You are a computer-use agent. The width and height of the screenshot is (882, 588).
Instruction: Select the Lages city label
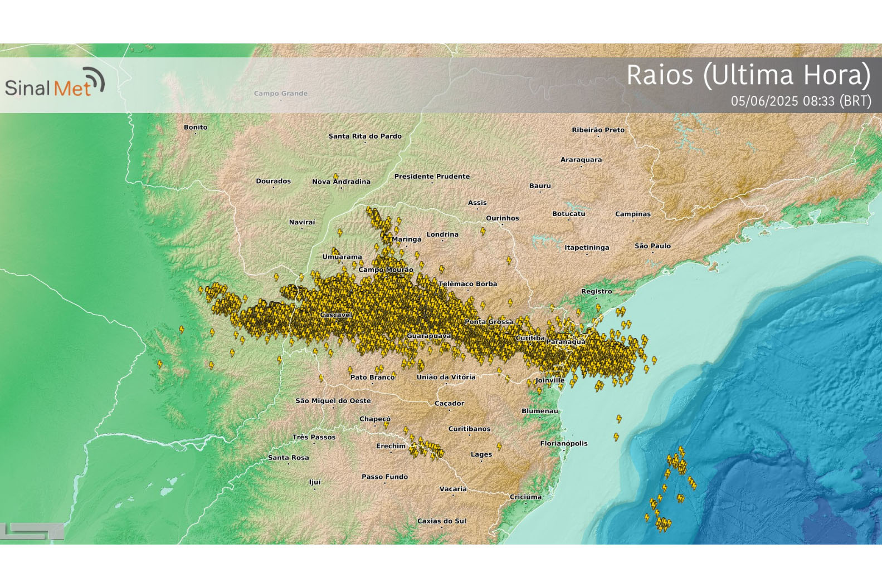(481, 455)
